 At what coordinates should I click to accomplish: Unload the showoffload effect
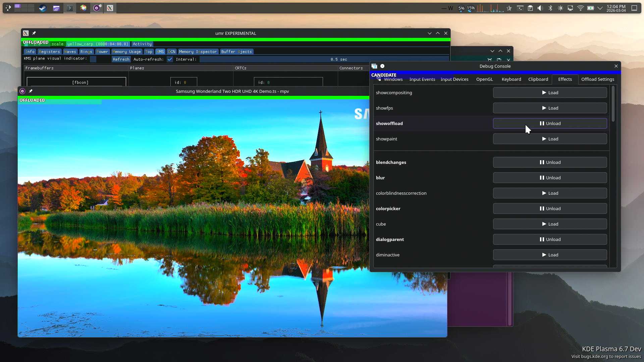coord(550,123)
